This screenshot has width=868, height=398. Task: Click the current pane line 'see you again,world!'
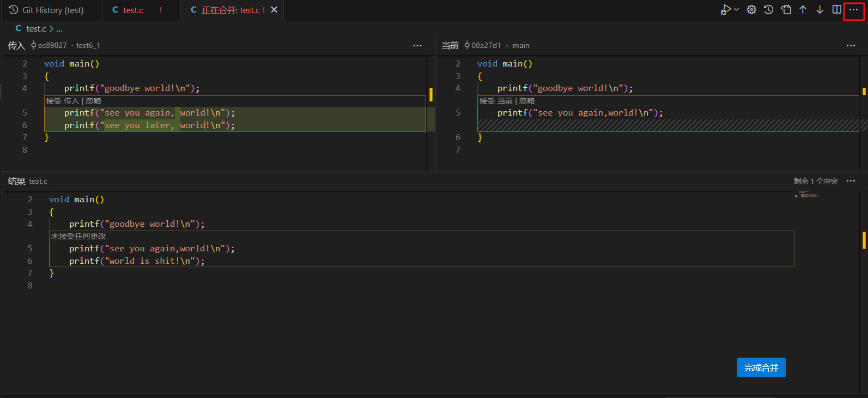(580, 113)
